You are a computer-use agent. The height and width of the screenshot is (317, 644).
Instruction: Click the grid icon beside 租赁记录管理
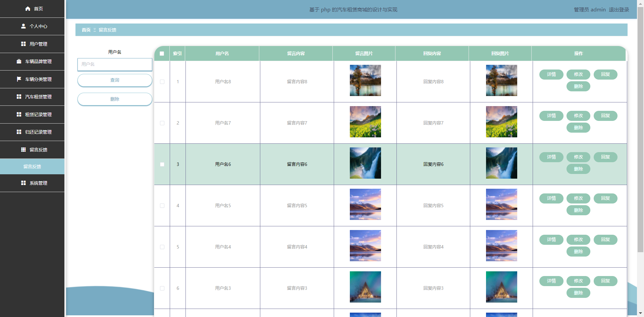(x=19, y=115)
